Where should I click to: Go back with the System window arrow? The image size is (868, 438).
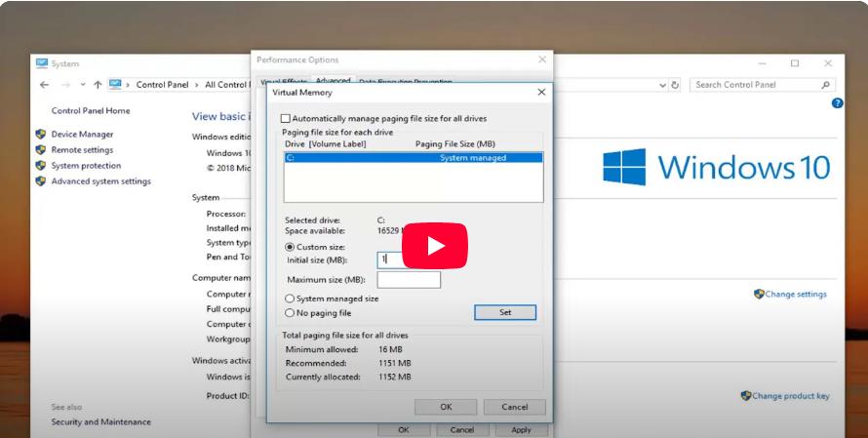coord(44,85)
